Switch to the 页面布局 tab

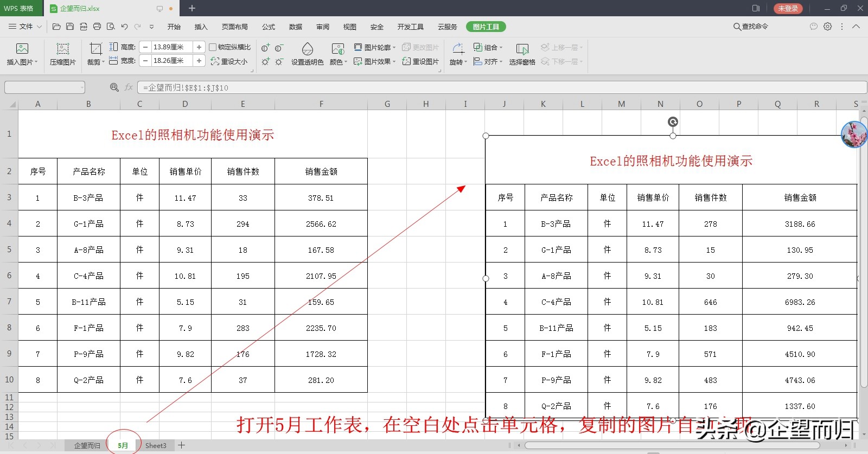coord(234,27)
